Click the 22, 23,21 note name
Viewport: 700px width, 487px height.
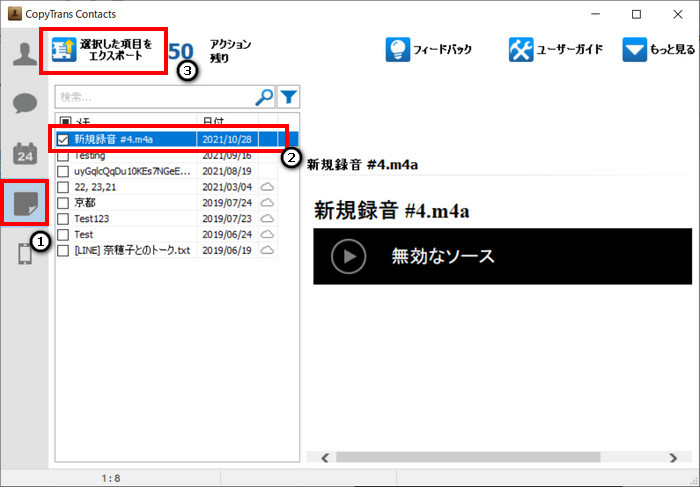[95, 187]
